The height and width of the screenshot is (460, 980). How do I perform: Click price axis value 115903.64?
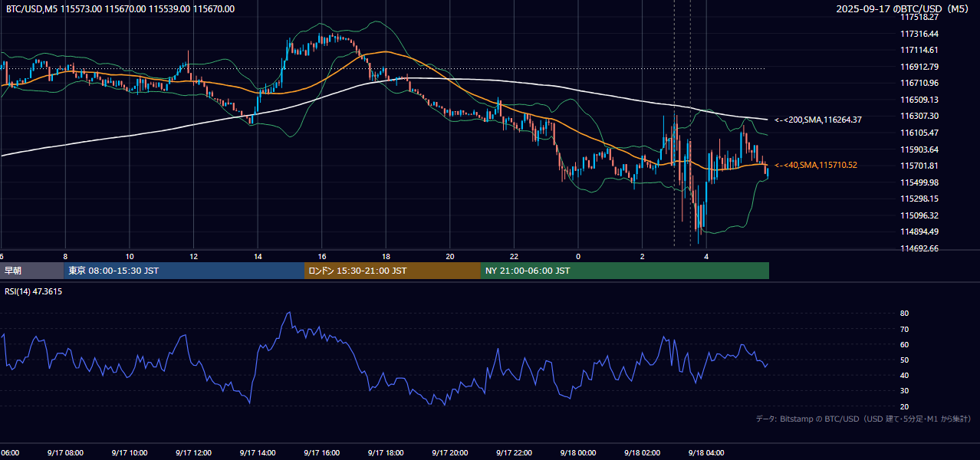[919, 149]
